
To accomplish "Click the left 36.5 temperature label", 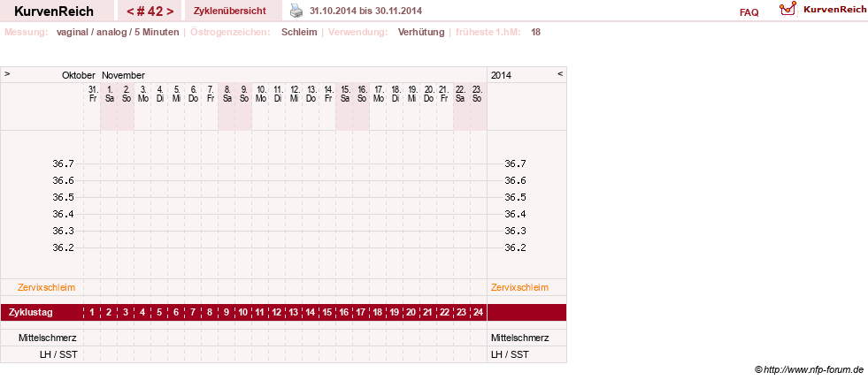I will 63,197.
